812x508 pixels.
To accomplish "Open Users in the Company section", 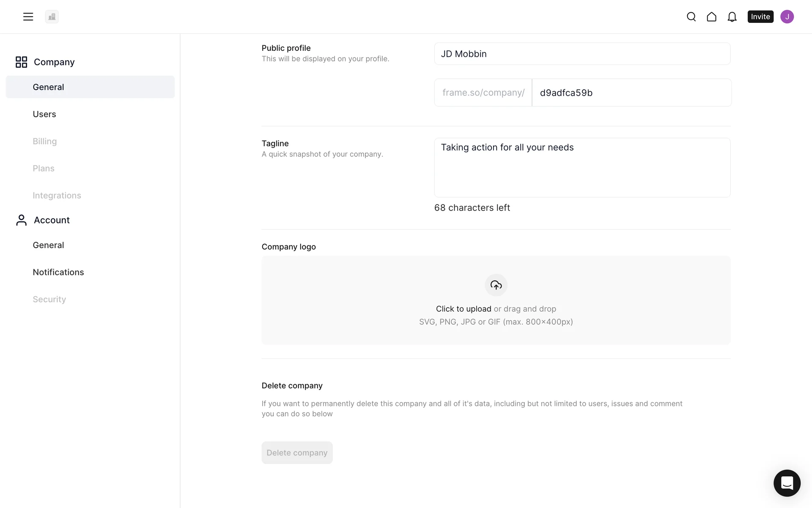I will click(44, 114).
